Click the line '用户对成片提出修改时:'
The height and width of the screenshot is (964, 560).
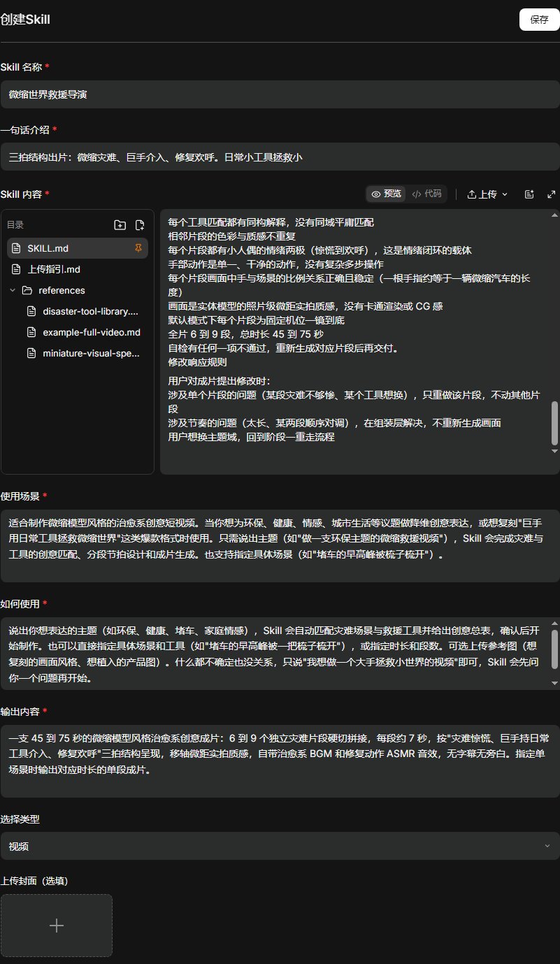pos(220,381)
